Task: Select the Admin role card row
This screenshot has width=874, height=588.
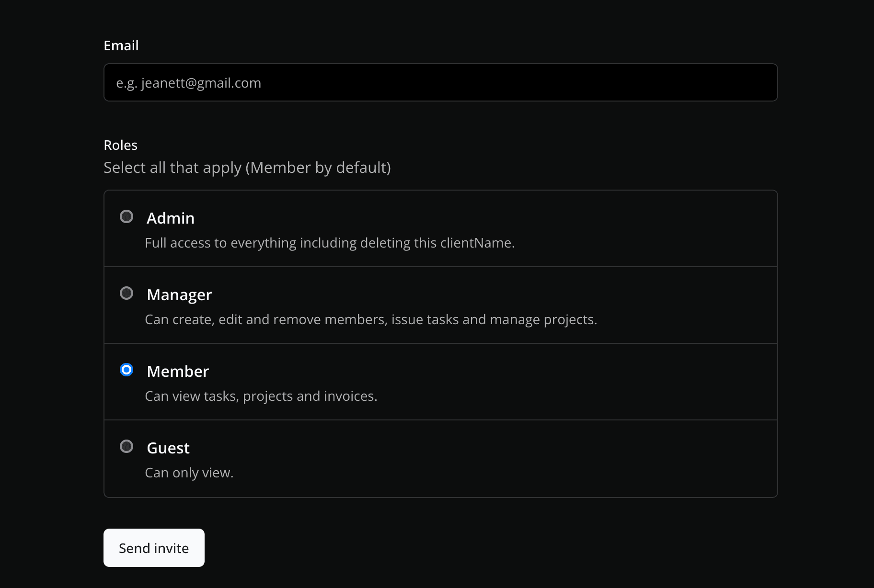Action: pyautogui.click(x=440, y=229)
